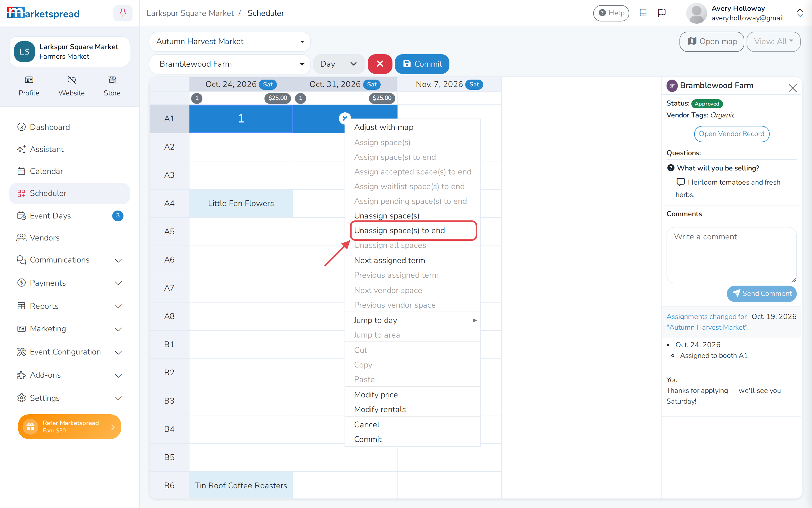Screen dimensions: 812x508
Task: Open the Profile icon shortcut
Action: click(29, 86)
